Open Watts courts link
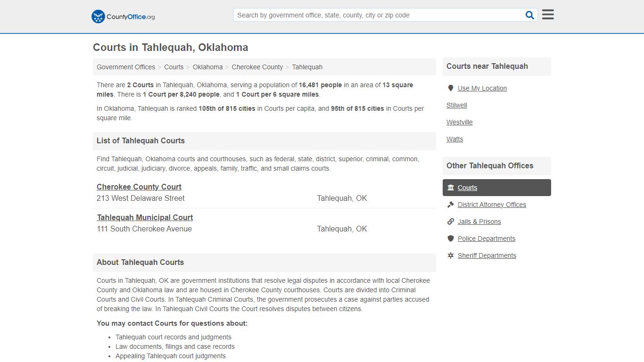Viewport: 644px width, 362px height. 455,139
